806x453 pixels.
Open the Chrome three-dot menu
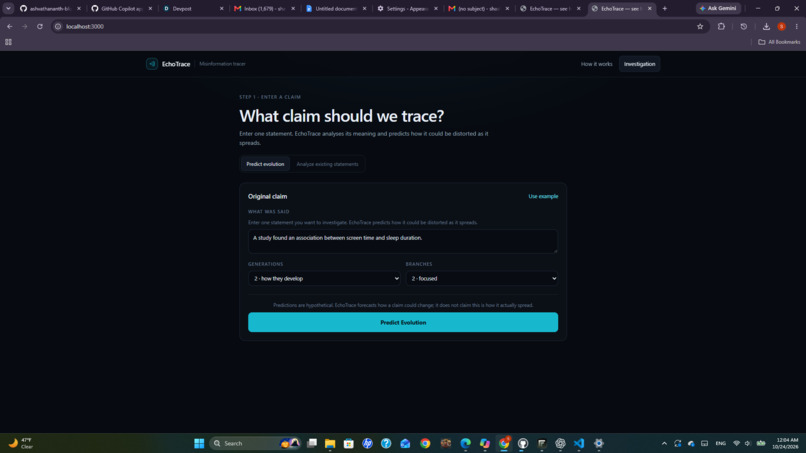(796, 26)
